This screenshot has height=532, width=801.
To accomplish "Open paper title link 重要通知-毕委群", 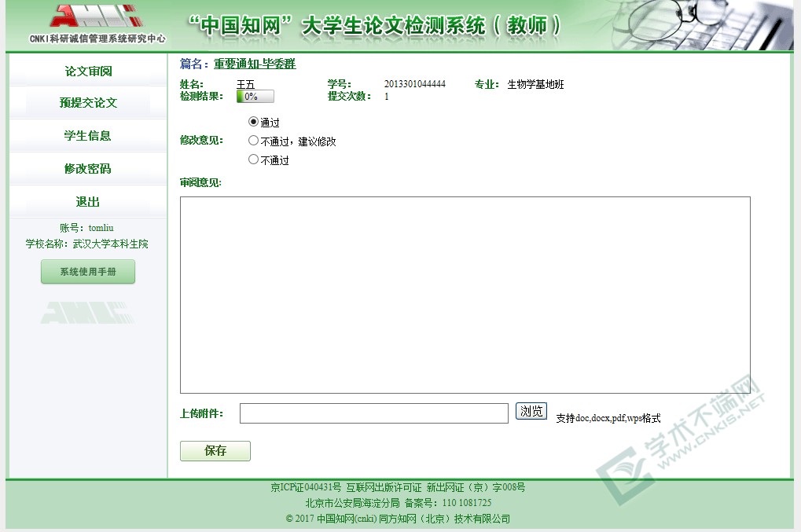I will tap(255, 64).
